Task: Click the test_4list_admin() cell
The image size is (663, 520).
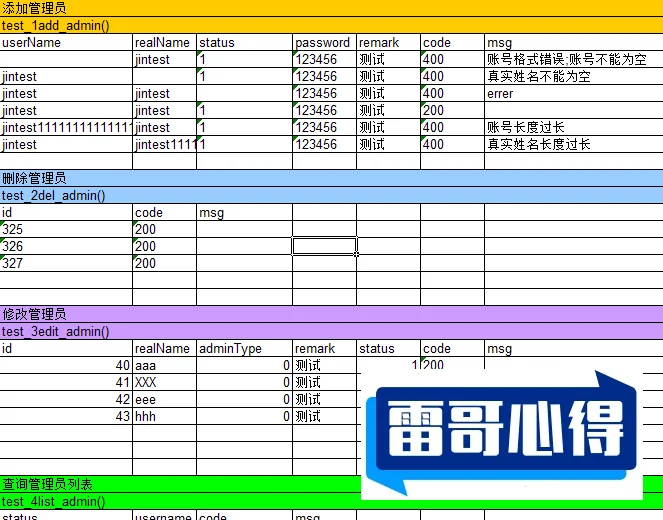Action: coord(181,501)
